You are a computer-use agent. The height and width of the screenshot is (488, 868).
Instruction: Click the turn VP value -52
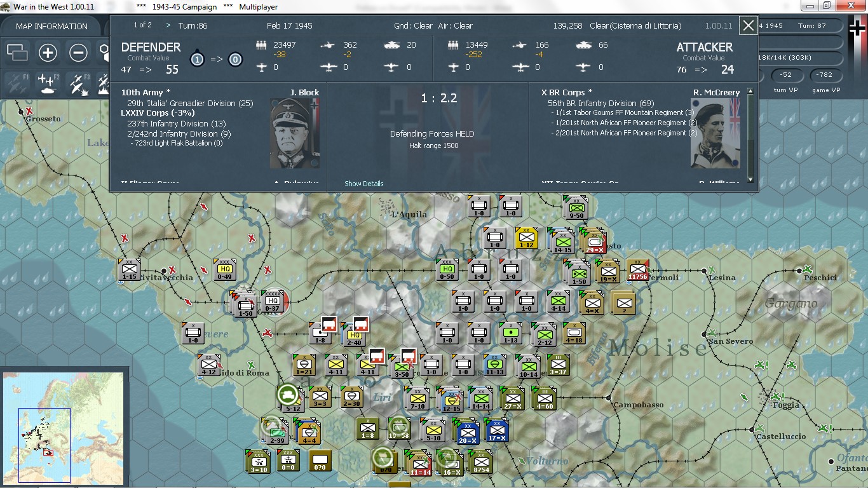click(x=786, y=75)
